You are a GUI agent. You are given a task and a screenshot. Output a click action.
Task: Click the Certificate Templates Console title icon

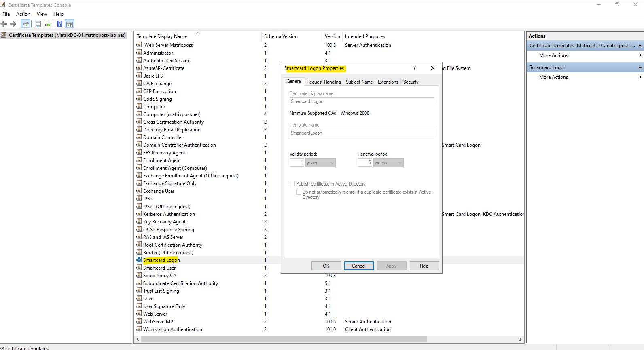(x=2, y=5)
